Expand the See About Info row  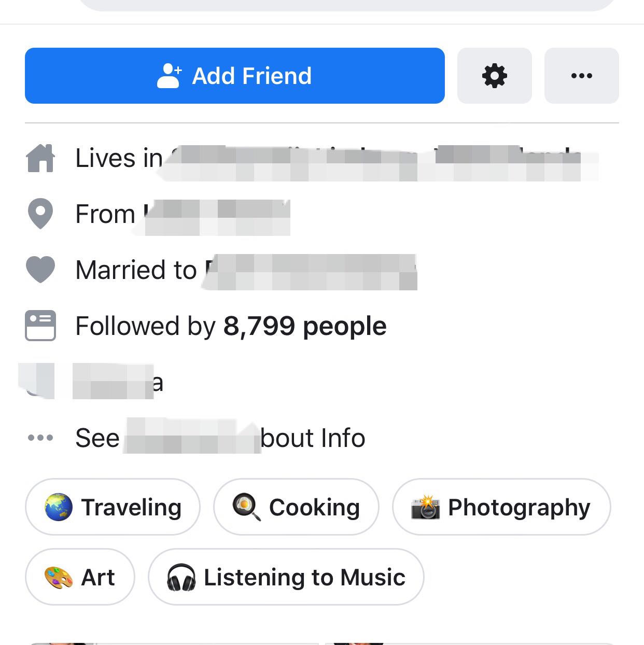[x=220, y=438]
